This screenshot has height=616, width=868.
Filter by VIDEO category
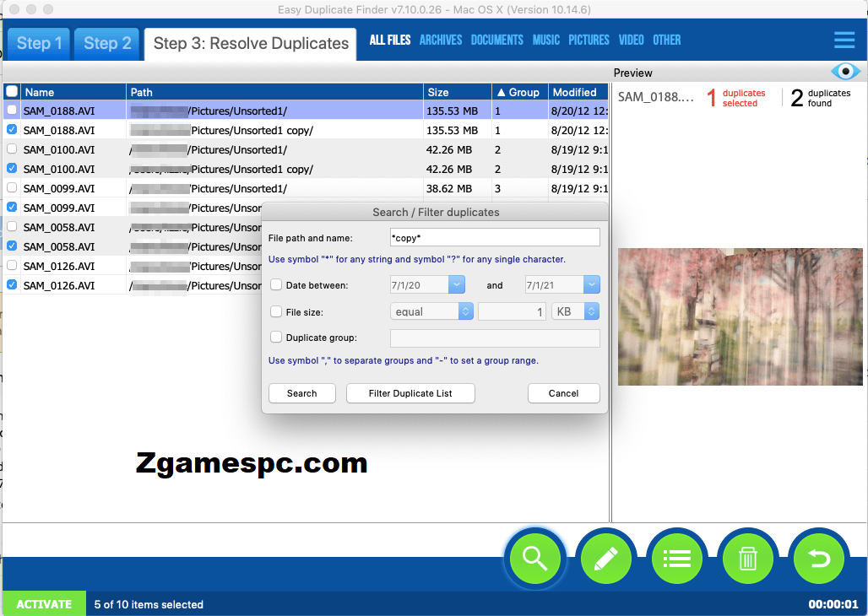(631, 40)
